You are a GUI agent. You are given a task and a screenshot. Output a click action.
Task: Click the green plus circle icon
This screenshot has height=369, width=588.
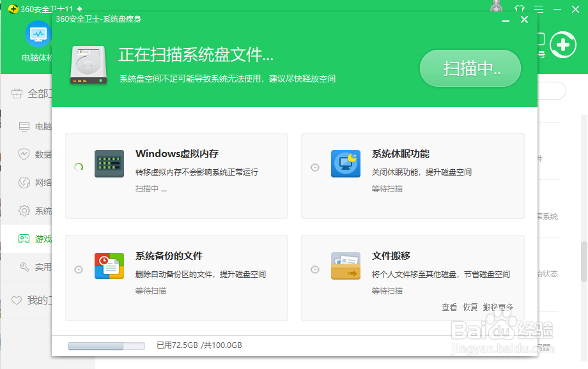[x=563, y=45]
